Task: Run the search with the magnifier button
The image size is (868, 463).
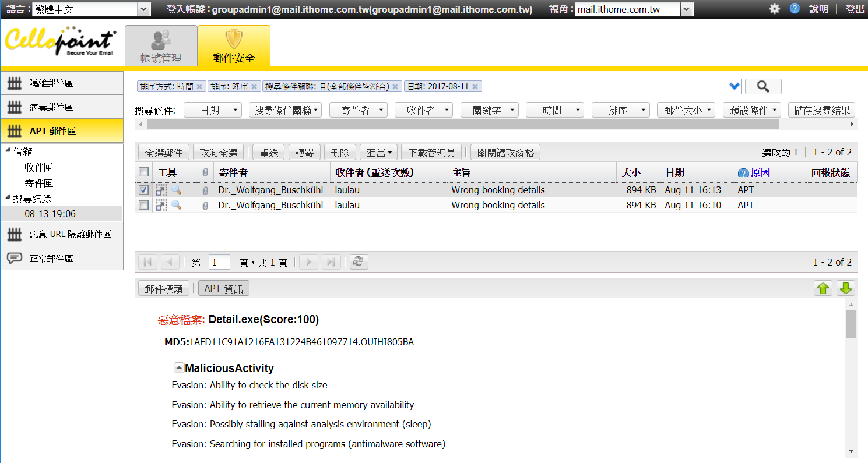Action: 762,85
